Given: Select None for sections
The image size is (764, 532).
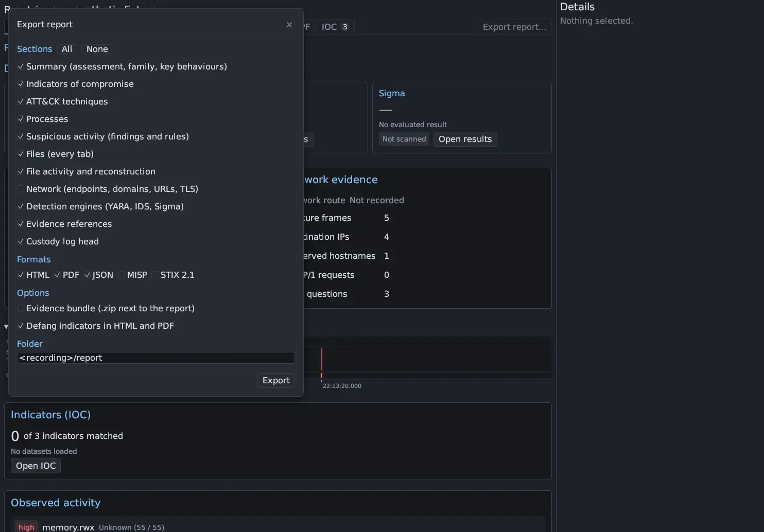Looking at the screenshot, I should pos(97,49).
